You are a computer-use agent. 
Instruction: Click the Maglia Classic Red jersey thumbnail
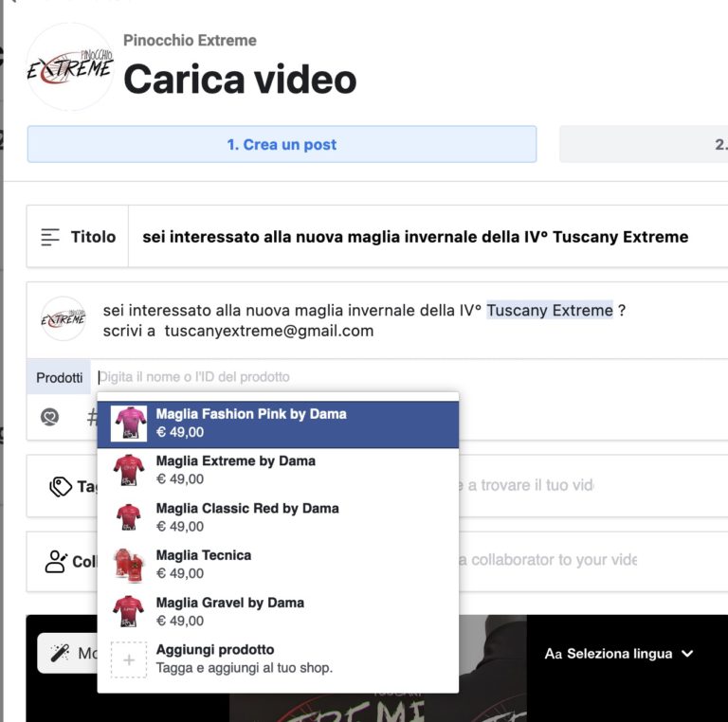[129, 517]
